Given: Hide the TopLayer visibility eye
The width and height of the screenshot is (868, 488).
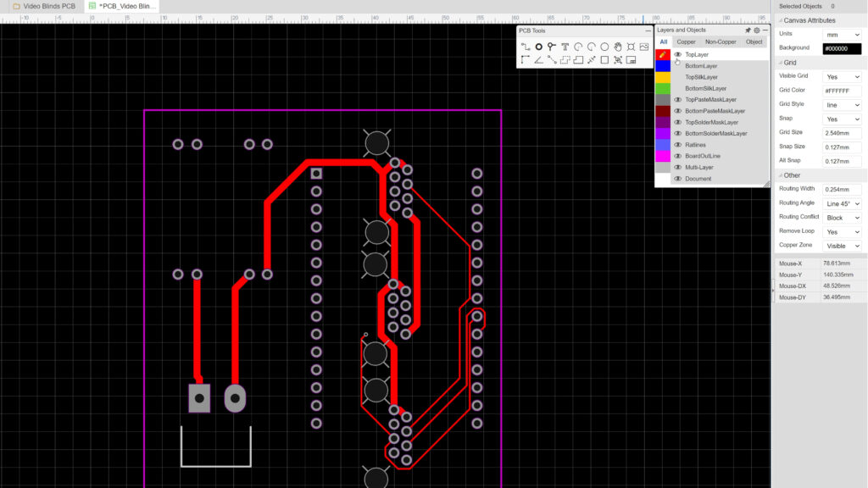Looking at the screenshot, I should pyautogui.click(x=678, y=53).
